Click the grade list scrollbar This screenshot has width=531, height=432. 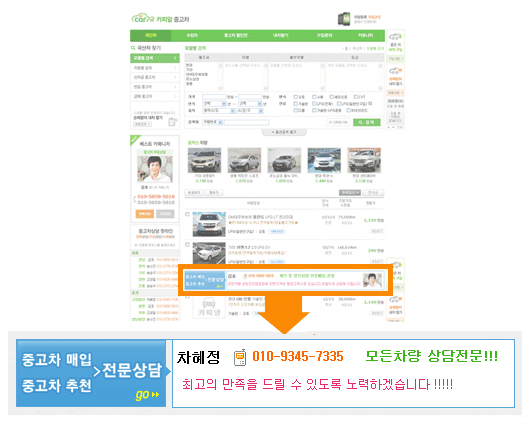[x=381, y=77]
